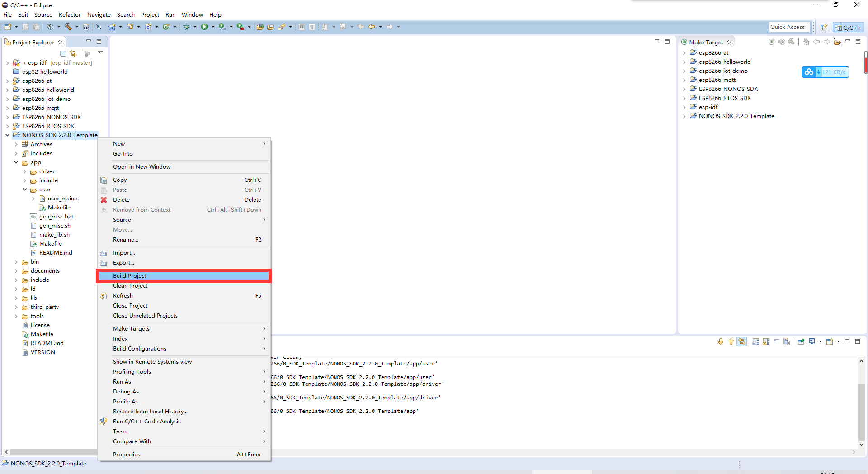Open Make Targets submenu
Image resolution: width=868 pixels, height=474 pixels.
point(184,329)
